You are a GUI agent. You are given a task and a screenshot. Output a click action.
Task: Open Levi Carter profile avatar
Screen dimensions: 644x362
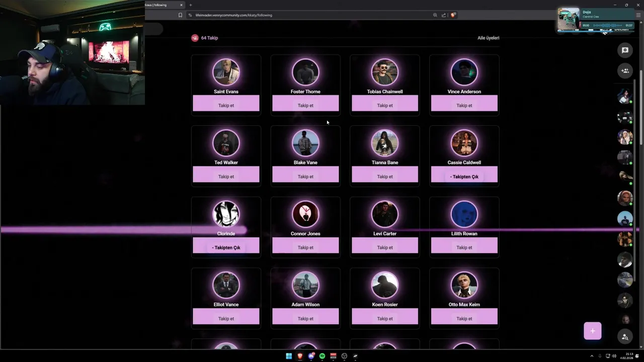tap(385, 214)
